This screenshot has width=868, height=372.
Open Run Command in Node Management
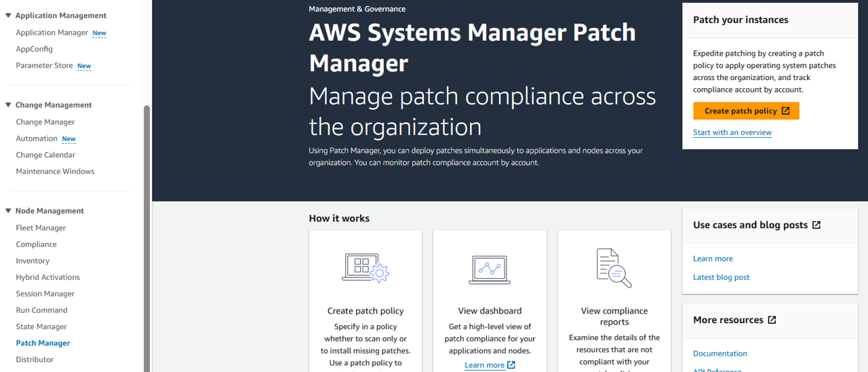click(41, 310)
